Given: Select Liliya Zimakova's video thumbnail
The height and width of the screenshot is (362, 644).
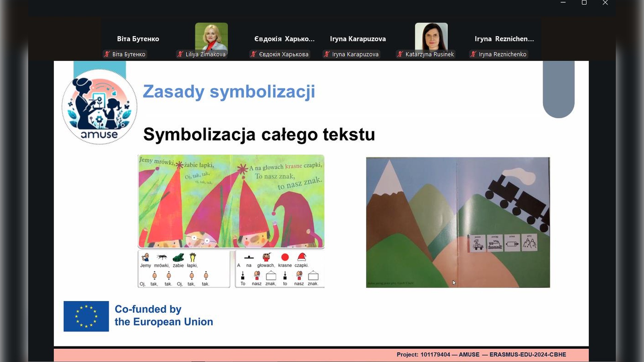Looking at the screenshot, I should [x=211, y=36].
